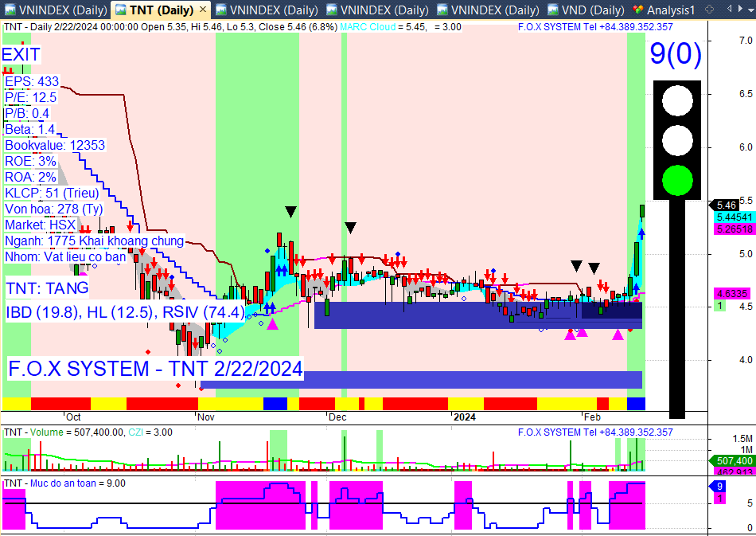
Task: Click the Feb label on the date axis
Action: pos(592,417)
